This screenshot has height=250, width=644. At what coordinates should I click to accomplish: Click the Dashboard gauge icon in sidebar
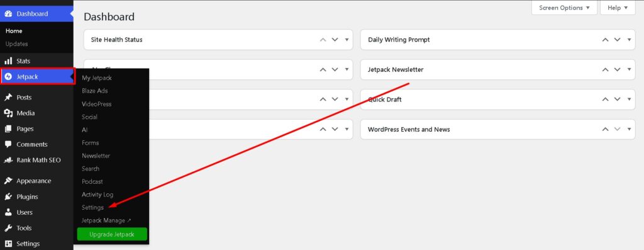pyautogui.click(x=8, y=14)
